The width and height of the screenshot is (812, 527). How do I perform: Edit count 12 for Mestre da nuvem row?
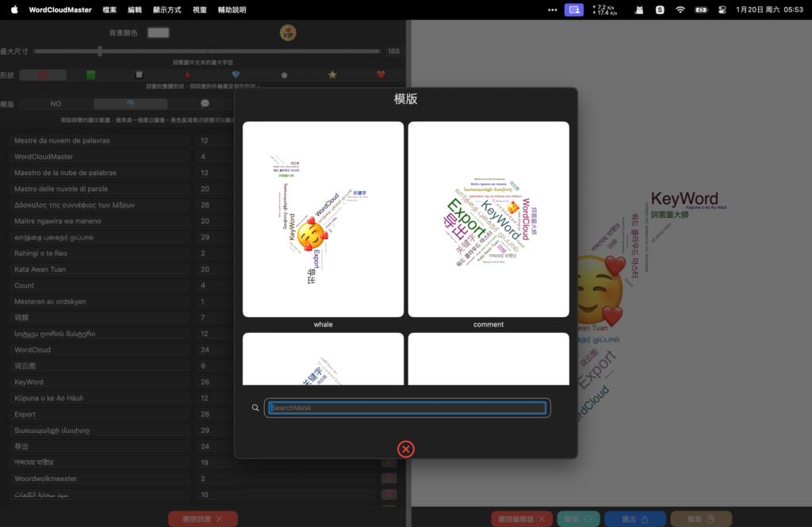pyautogui.click(x=215, y=140)
